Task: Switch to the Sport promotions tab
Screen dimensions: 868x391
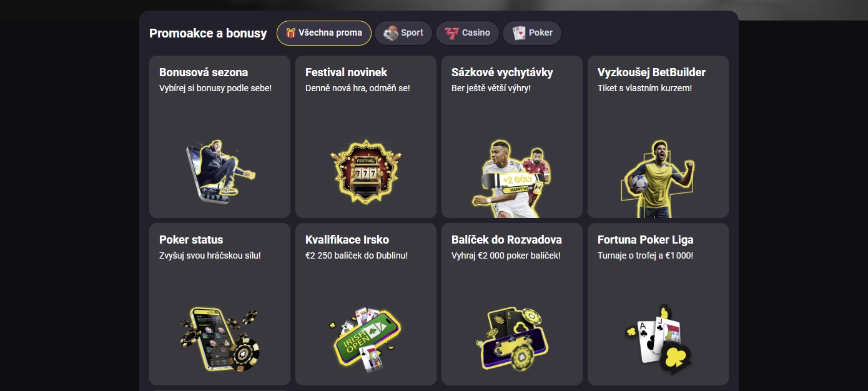Action: (x=403, y=32)
